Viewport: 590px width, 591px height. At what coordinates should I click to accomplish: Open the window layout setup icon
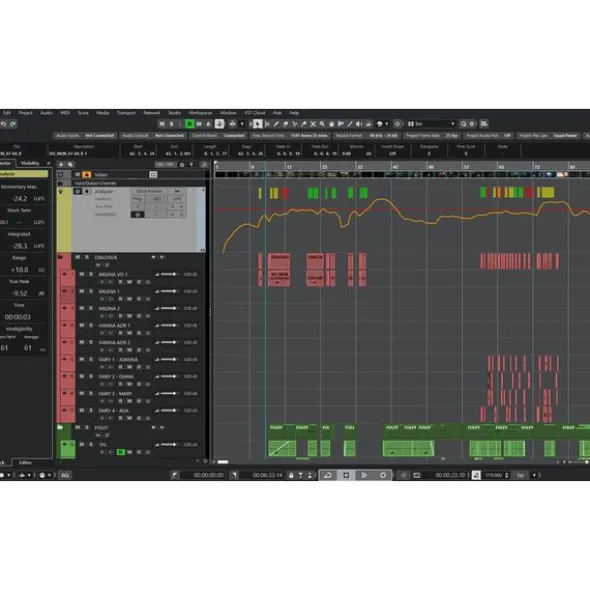click(x=484, y=124)
